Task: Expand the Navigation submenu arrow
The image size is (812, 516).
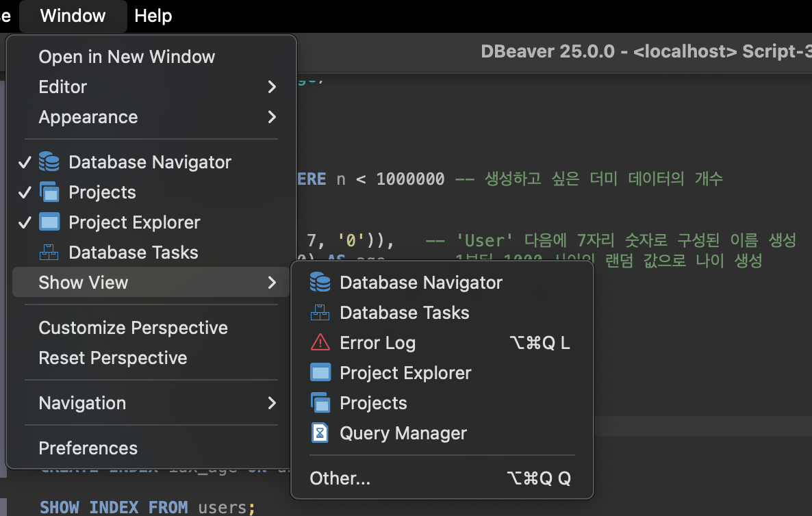Action: tap(272, 402)
